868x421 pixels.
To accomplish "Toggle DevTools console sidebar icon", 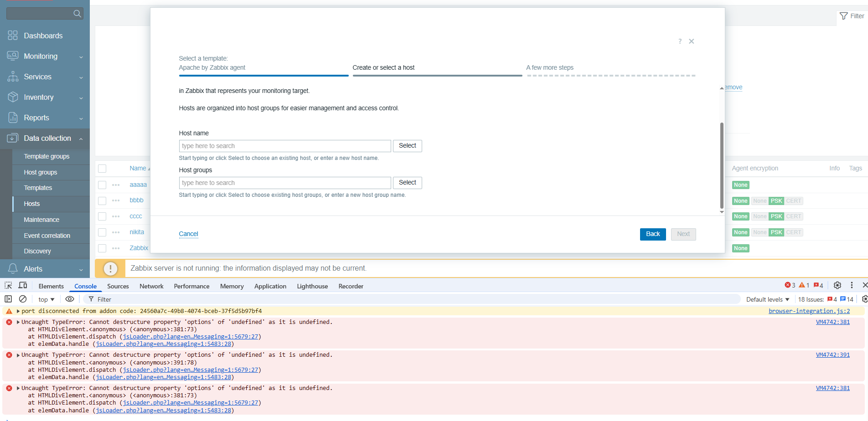I will (x=8, y=299).
